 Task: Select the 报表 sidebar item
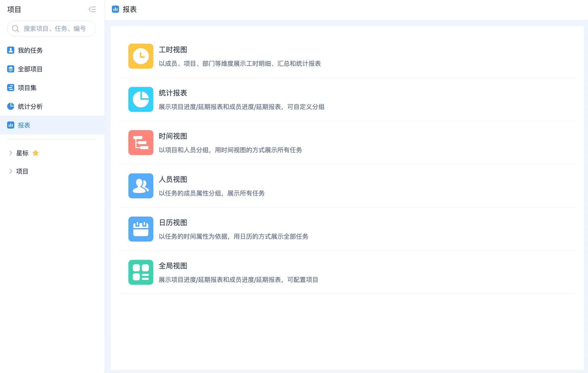pyautogui.click(x=24, y=125)
